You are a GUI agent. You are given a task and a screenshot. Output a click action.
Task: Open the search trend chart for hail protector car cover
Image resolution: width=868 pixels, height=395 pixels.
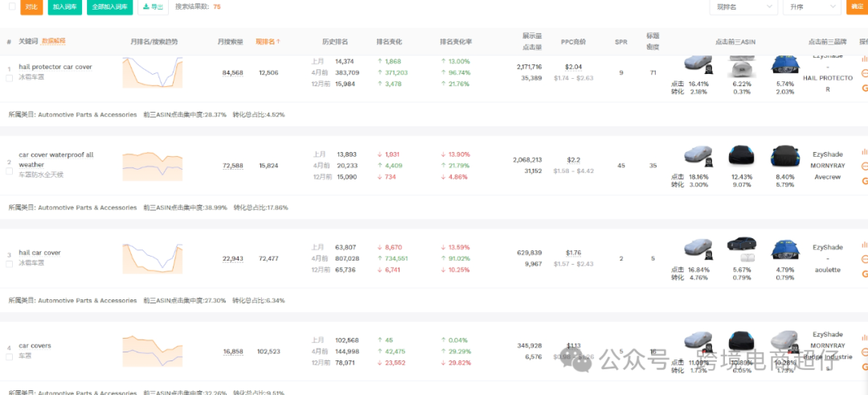152,72
